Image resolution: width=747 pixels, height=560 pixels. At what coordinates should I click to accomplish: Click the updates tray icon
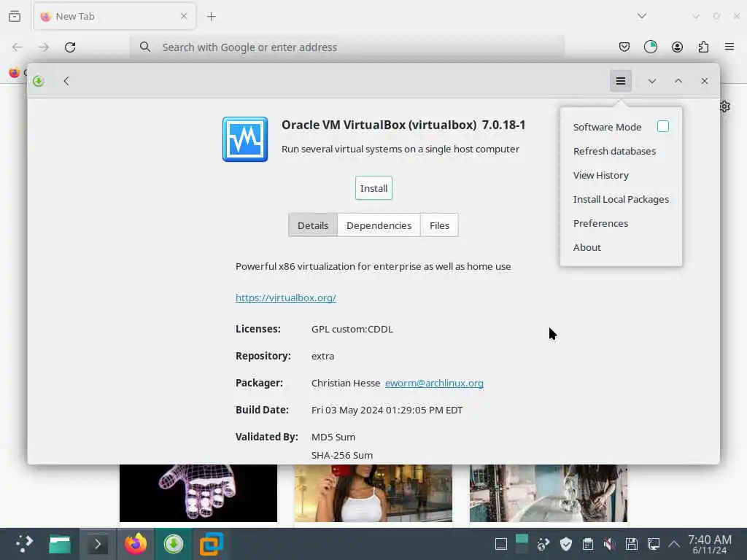pos(543,544)
